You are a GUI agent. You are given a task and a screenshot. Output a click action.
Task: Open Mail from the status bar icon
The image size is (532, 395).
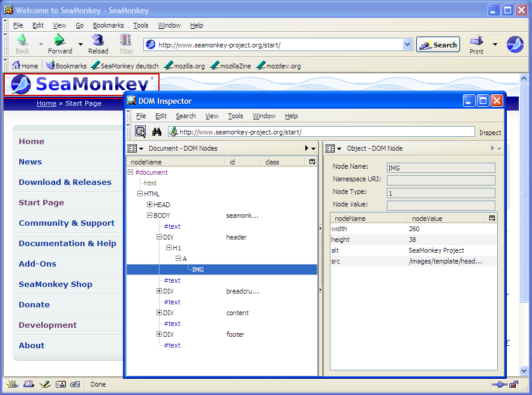click(x=28, y=384)
